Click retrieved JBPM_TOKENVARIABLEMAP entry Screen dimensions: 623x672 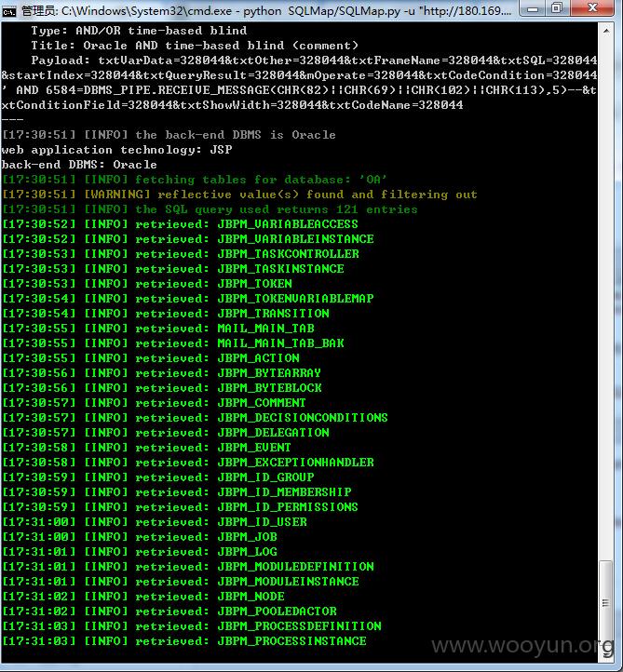coord(188,299)
